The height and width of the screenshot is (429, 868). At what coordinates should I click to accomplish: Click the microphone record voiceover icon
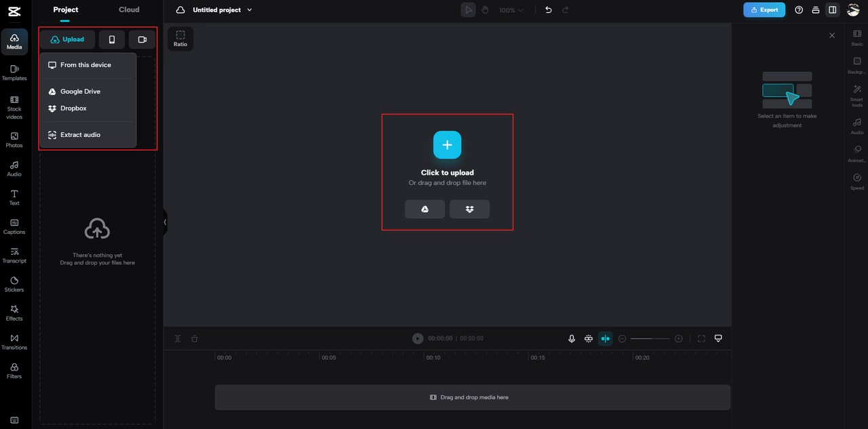click(572, 338)
